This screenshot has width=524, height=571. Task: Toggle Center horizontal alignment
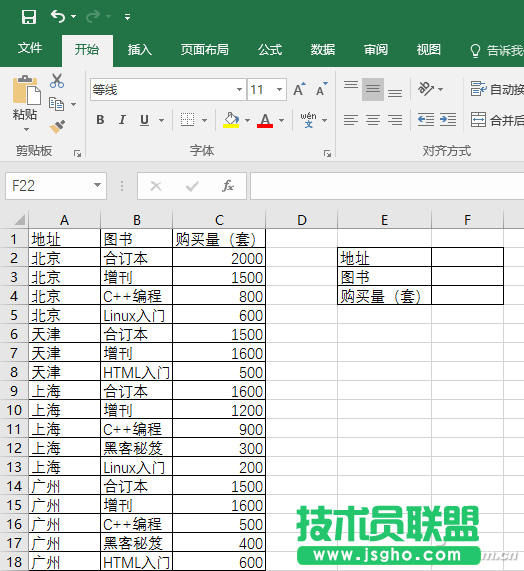click(x=373, y=120)
